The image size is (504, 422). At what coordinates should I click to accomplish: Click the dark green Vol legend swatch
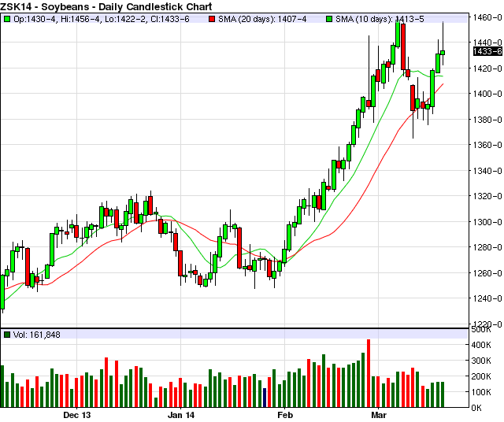pos(7,335)
